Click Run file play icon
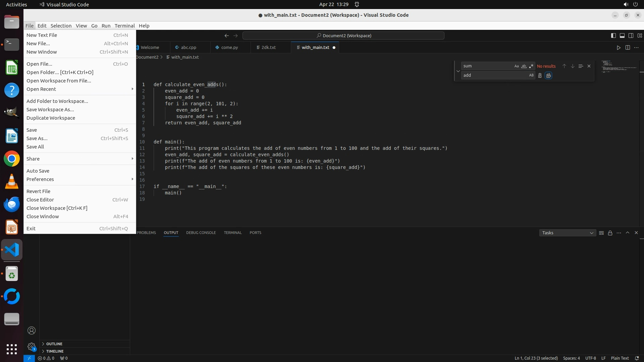Screen dimensions: 644x362 click(x=619, y=48)
